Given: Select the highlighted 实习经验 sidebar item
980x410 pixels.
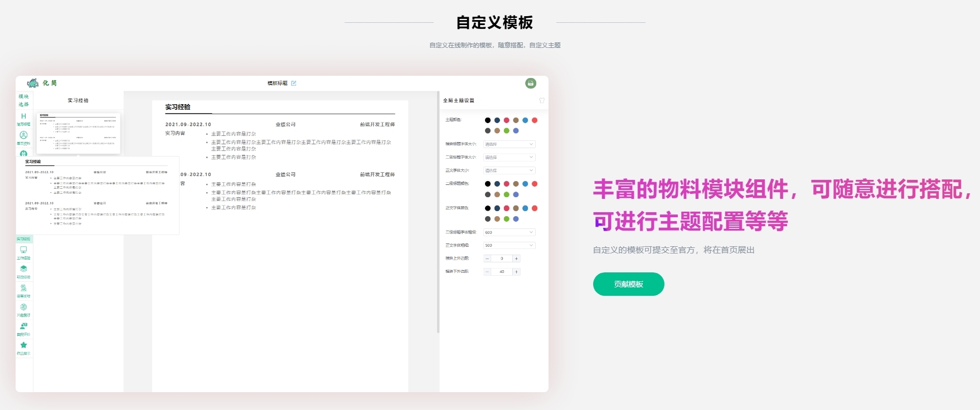Looking at the screenshot, I should coord(24,239).
